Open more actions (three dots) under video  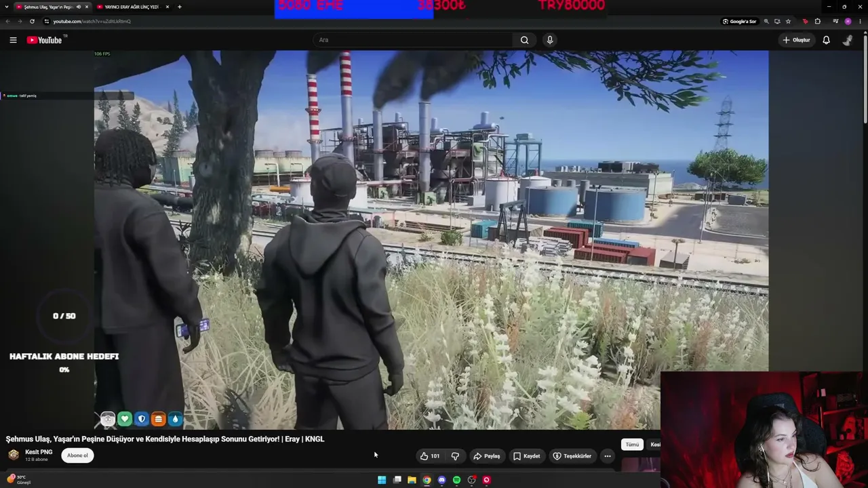[x=608, y=456]
